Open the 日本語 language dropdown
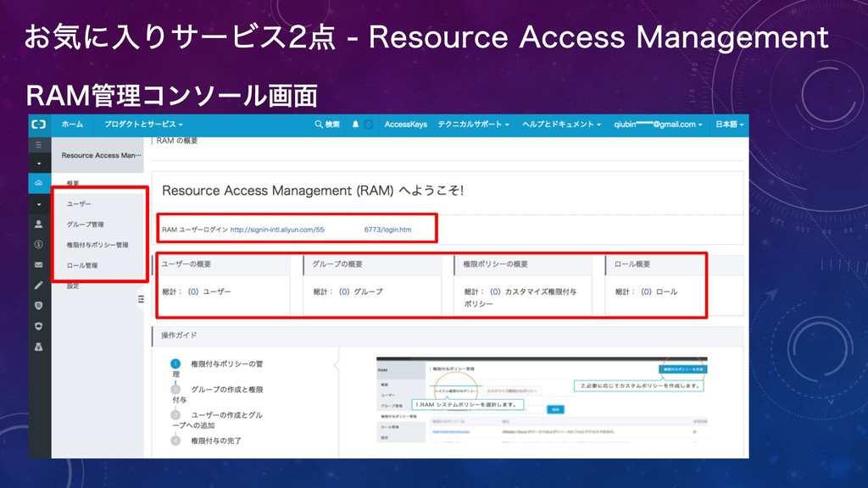 pos(729,125)
